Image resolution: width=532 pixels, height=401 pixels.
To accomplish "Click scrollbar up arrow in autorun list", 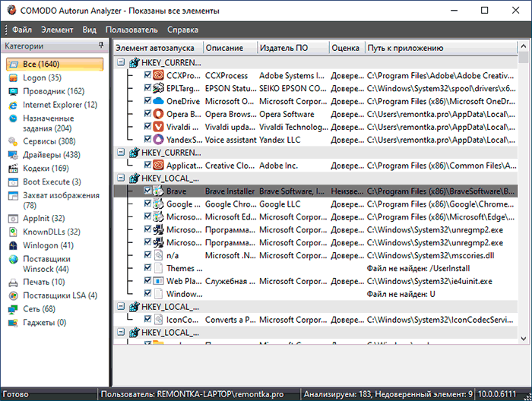I will point(524,46).
